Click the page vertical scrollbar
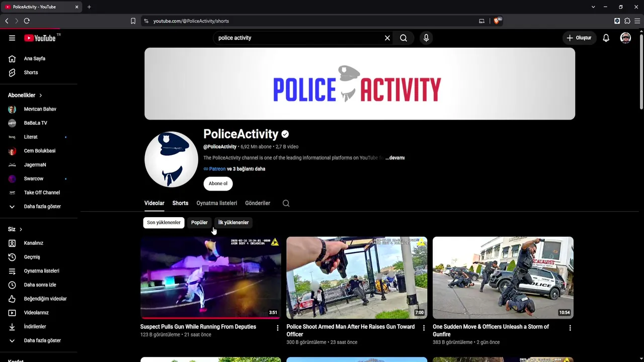Image resolution: width=644 pixels, height=362 pixels. (641, 71)
